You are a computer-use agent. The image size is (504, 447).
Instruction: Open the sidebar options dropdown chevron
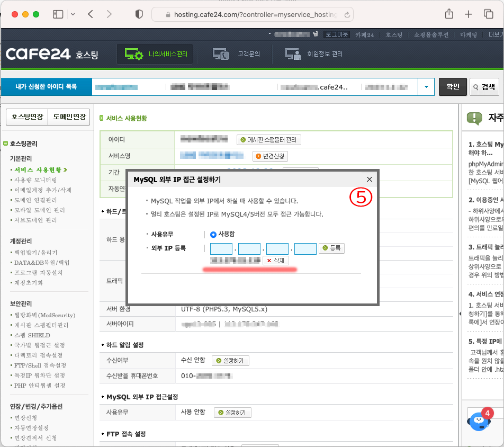pyautogui.click(x=73, y=14)
